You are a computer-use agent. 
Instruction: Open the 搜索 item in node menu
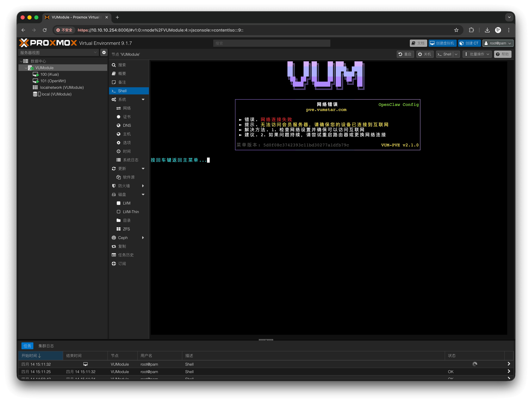[129, 65]
